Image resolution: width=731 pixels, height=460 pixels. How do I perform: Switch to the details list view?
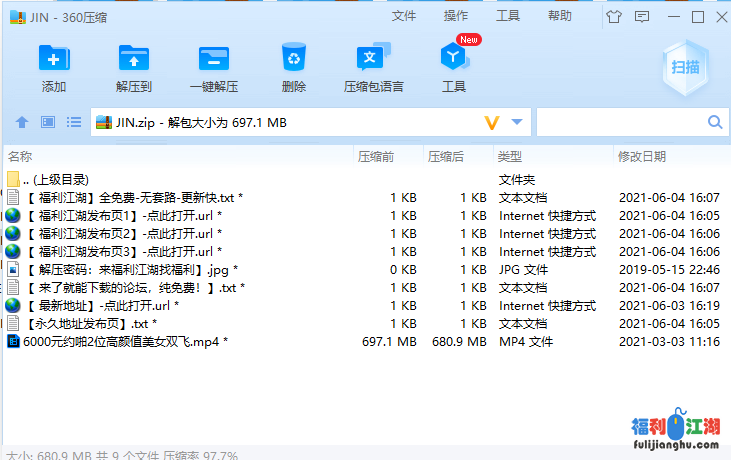click(x=73, y=122)
